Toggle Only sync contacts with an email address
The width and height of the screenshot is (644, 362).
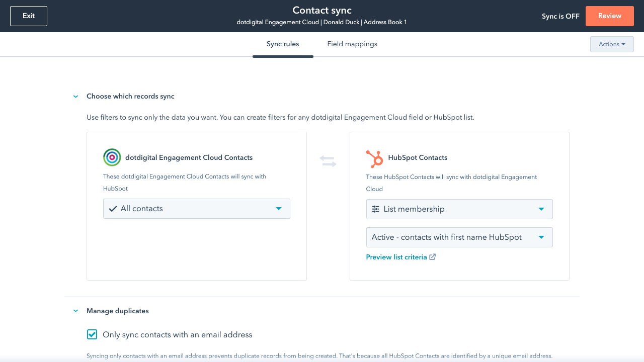click(92, 334)
